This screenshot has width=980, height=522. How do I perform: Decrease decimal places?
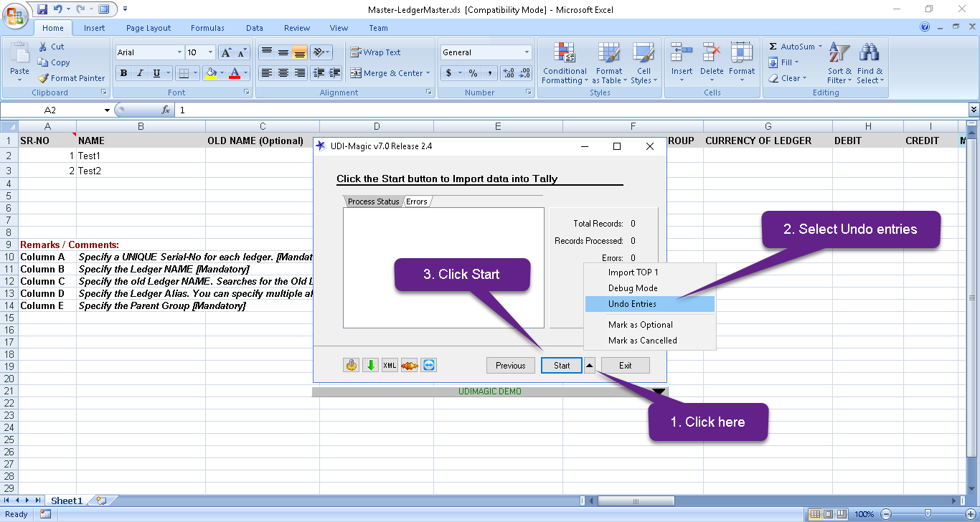pos(524,73)
